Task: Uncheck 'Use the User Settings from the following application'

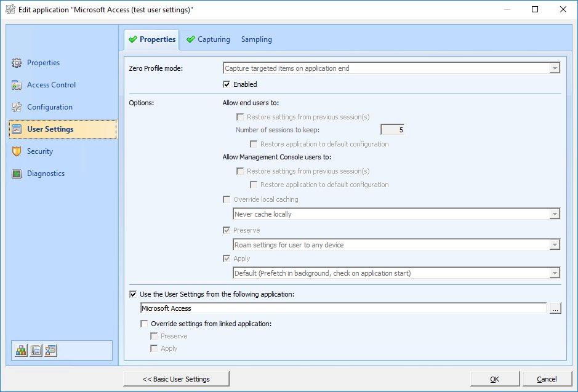Action: click(133, 295)
